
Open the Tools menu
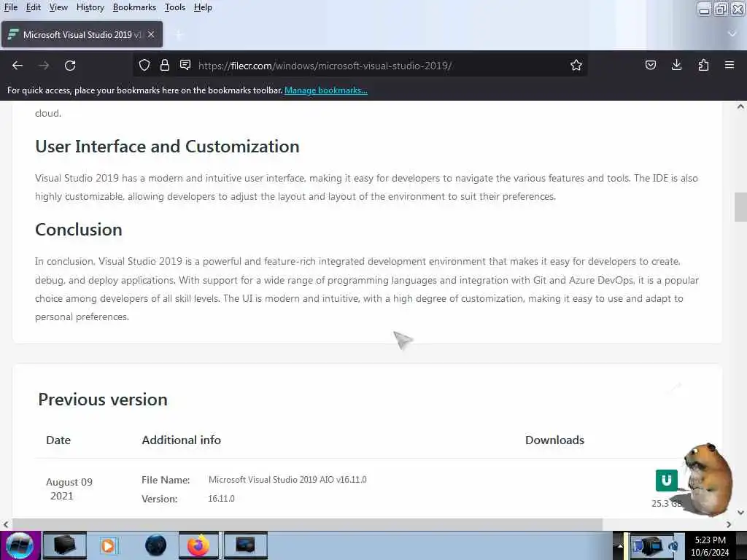coord(175,7)
